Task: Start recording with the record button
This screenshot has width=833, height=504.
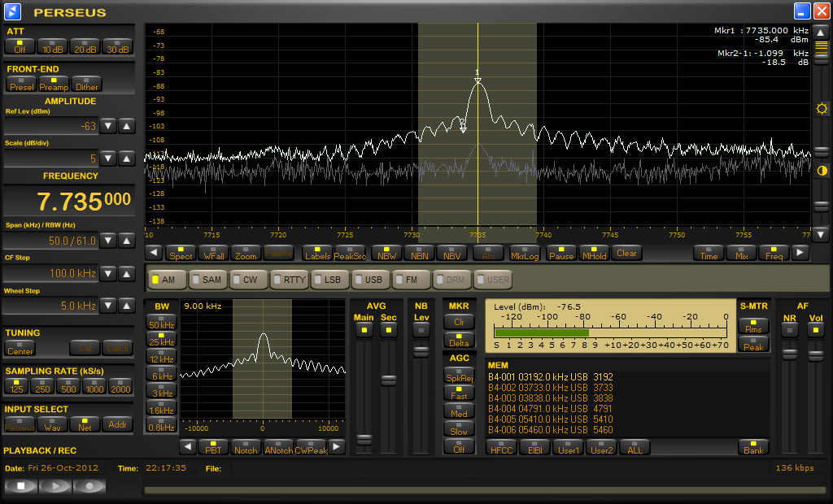Action: pyautogui.click(x=89, y=485)
